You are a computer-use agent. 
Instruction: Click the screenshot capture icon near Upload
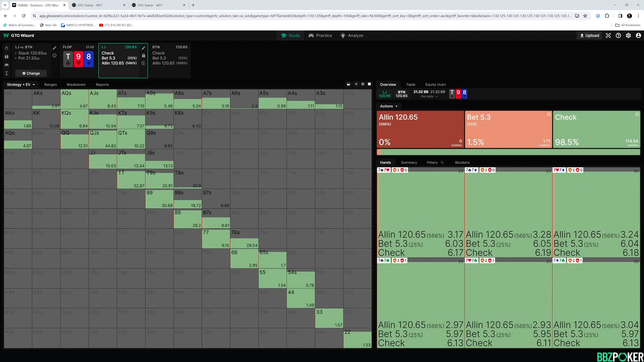pos(608,36)
